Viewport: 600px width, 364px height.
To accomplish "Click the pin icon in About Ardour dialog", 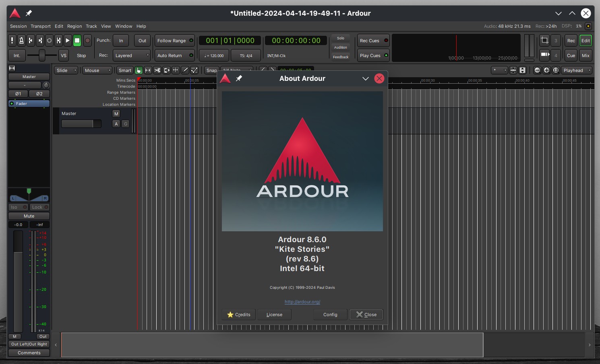I will [239, 78].
